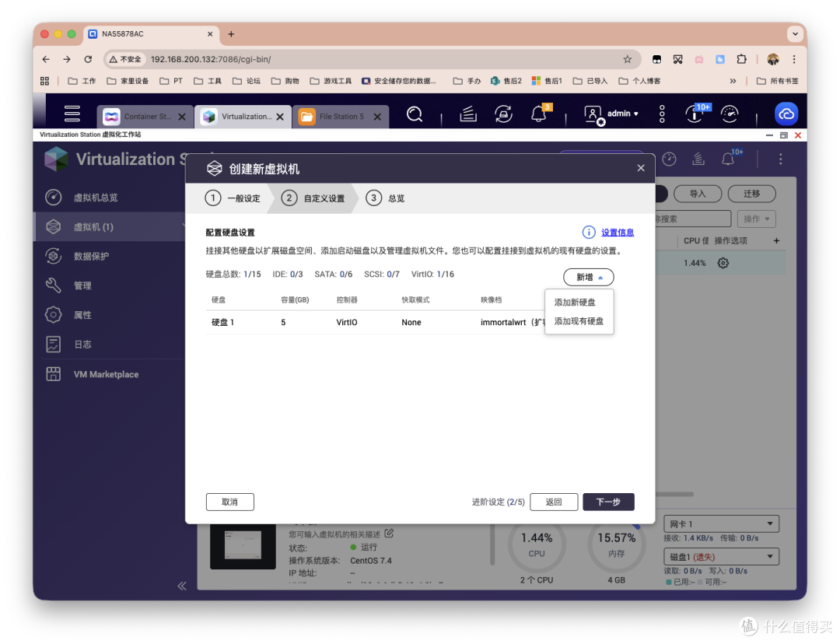Click Chrome profile avatar icon
The width and height of the screenshot is (840, 644).
(772, 59)
